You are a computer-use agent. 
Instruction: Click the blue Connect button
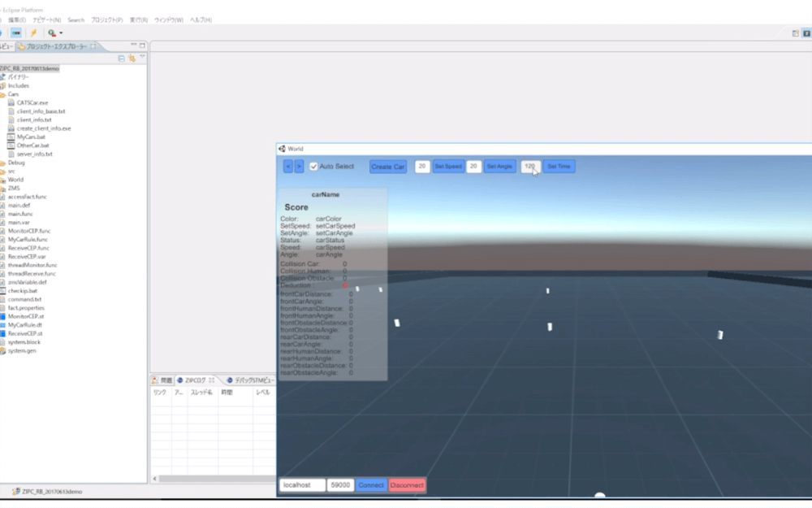[x=371, y=485]
